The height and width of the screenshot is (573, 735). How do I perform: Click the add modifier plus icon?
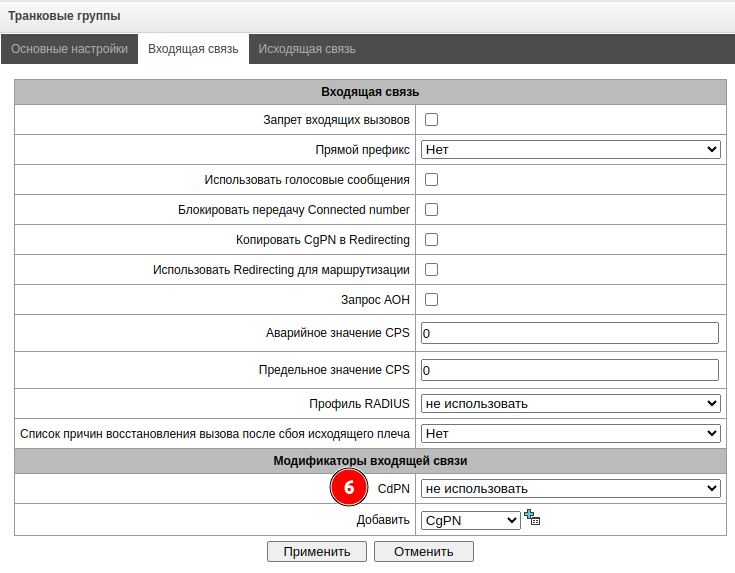tap(532, 518)
